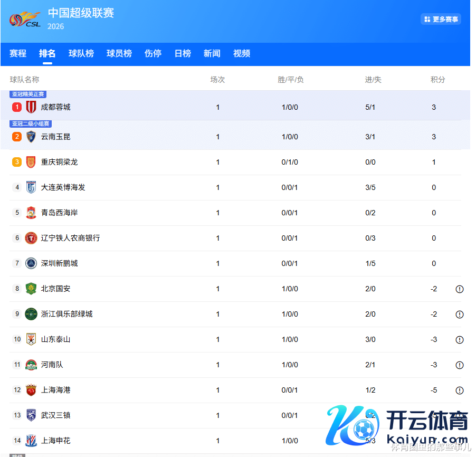Click info icon beside 河南队 points

point(460,365)
